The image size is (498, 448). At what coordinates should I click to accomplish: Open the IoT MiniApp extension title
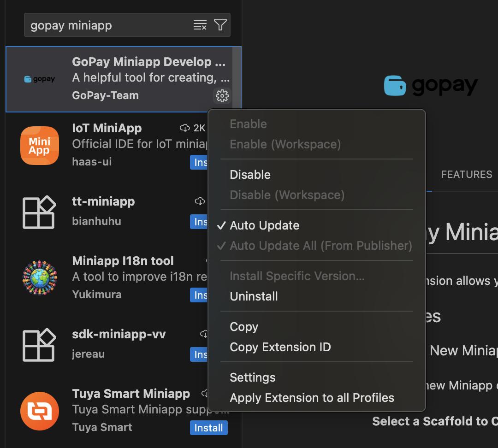click(107, 128)
